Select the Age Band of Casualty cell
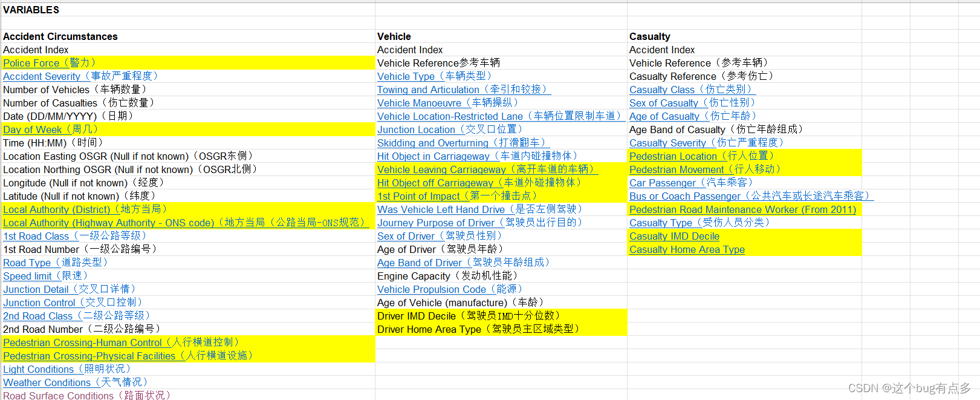 744,130
